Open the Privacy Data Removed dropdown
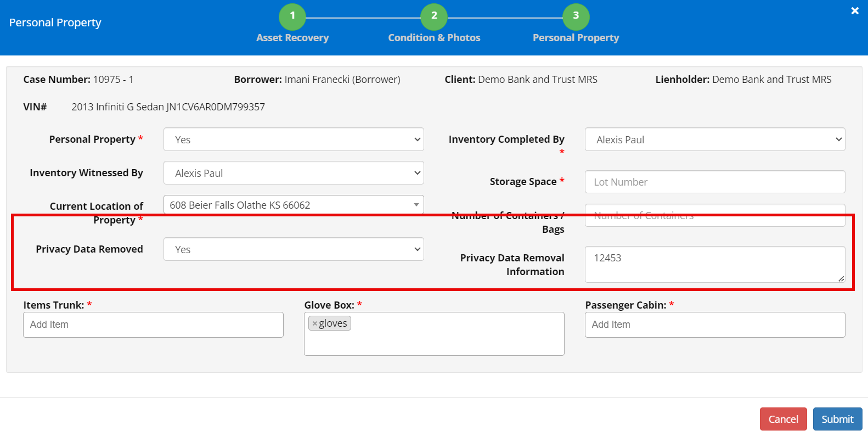The height and width of the screenshot is (436, 868). click(294, 249)
